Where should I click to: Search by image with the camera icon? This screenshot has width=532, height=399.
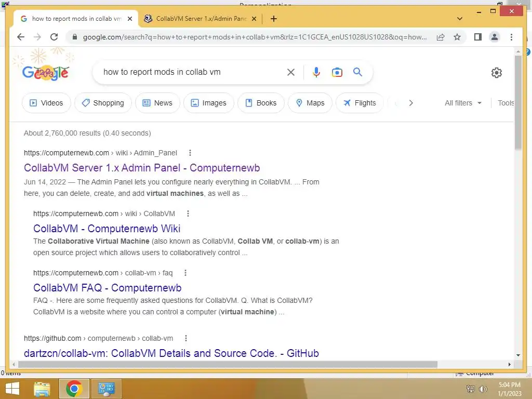pyautogui.click(x=337, y=72)
